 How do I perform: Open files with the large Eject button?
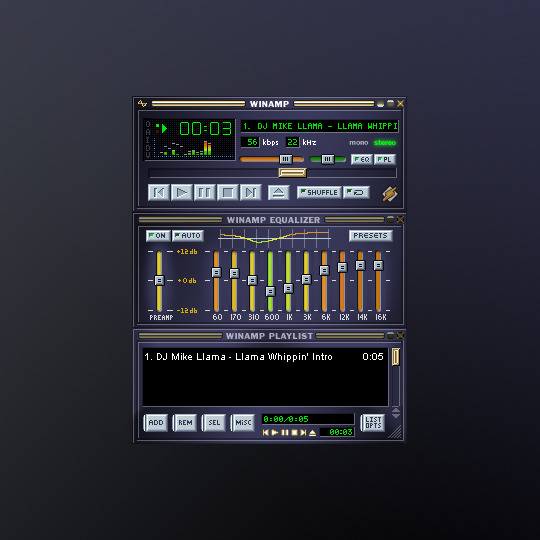tap(278, 193)
